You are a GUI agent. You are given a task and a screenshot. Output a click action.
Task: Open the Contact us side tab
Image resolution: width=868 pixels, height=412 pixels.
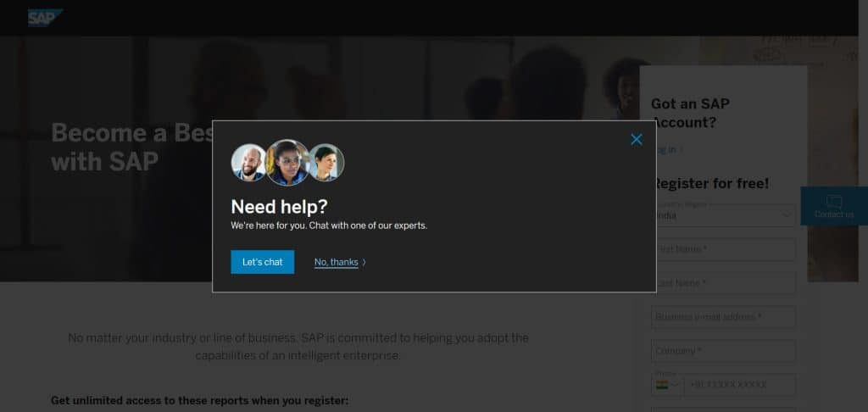[834, 206]
